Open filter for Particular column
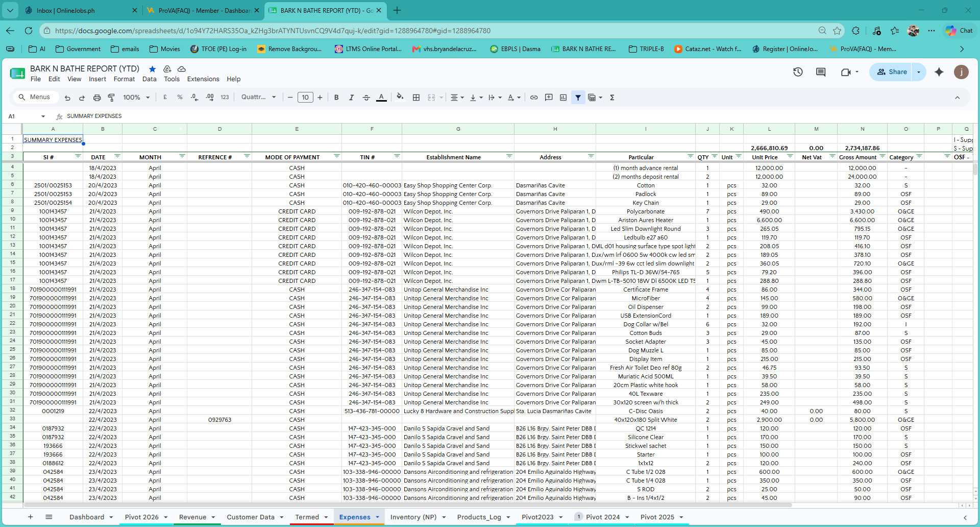Screen dimensions: 980x527 pyautogui.click(x=690, y=156)
